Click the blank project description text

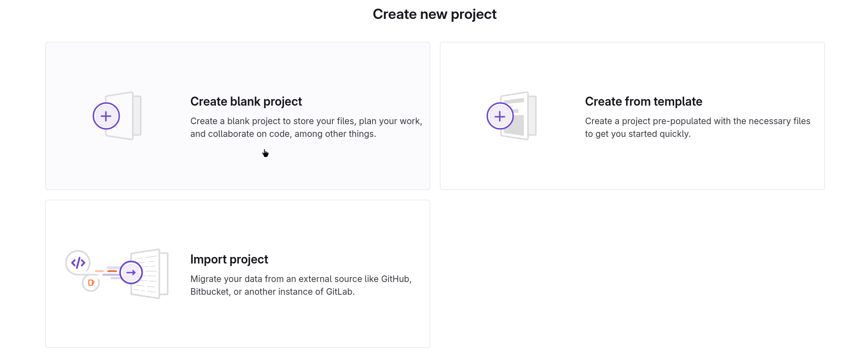pos(306,127)
